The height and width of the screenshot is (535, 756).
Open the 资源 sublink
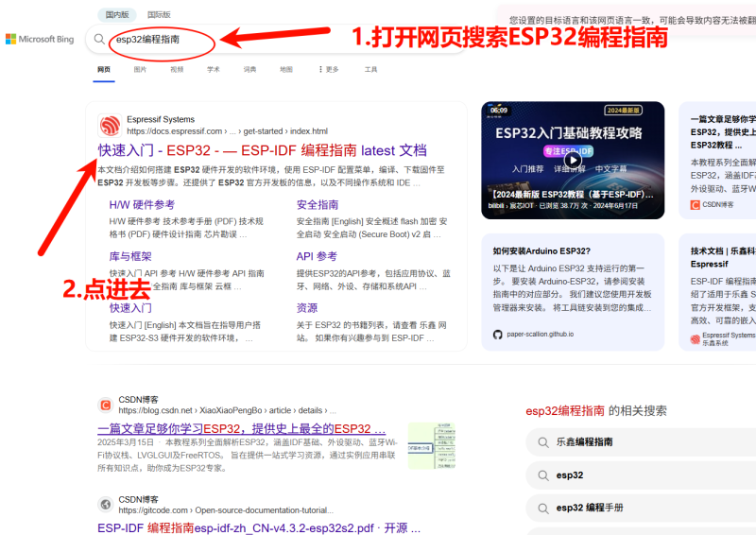click(x=306, y=308)
